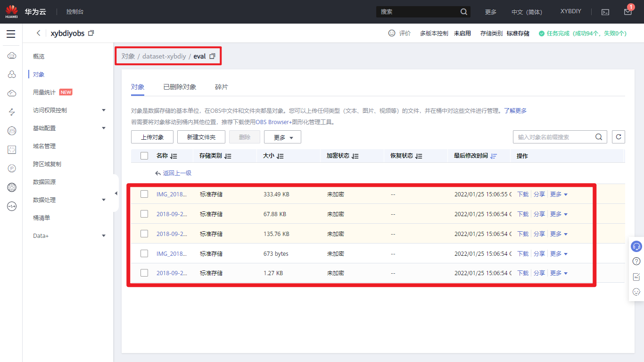This screenshot has height=362, width=644.
Task: Select the 673 bytes file checkbox
Action: pyautogui.click(x=144, y=253)
